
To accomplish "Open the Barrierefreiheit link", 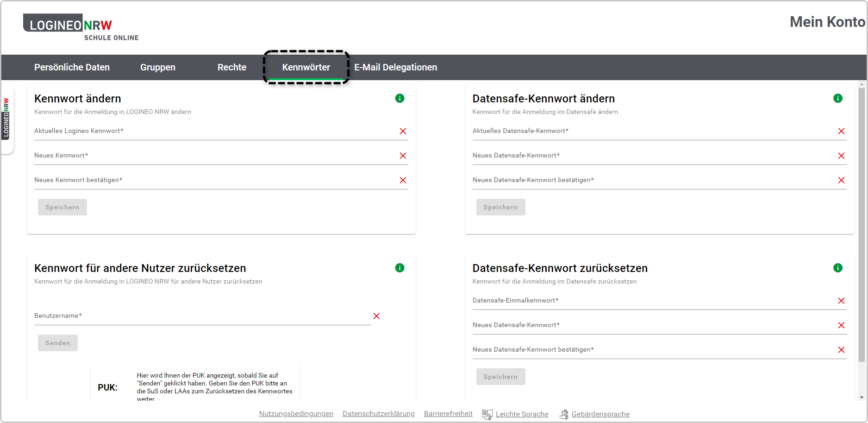I will tap(448, 414).
